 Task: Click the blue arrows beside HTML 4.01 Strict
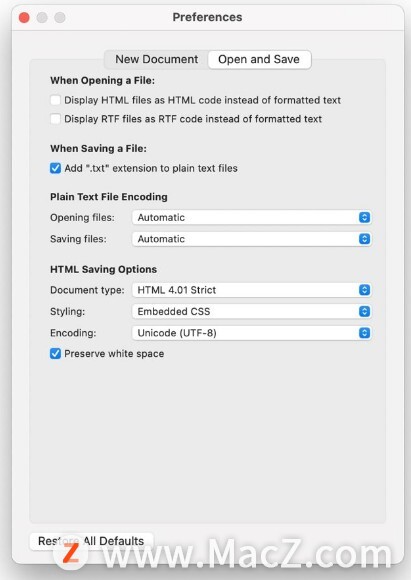364,290
